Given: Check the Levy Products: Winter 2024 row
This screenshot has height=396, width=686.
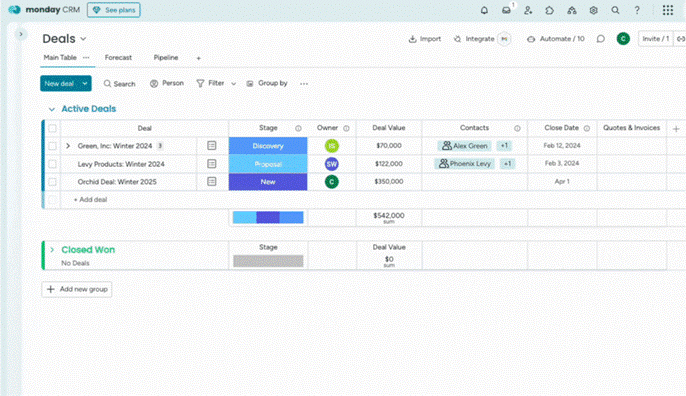Looking at the screenshot, I should click(52, 164).
